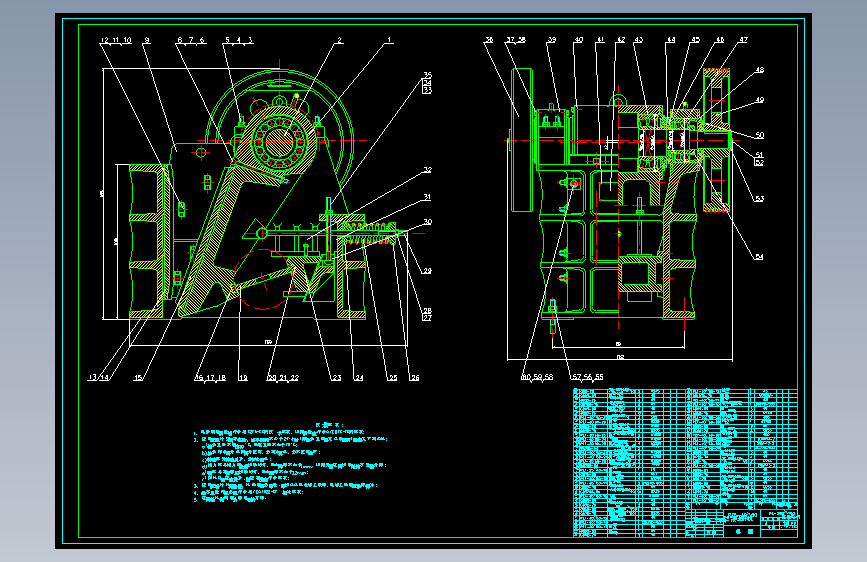Select part callout number 45

click(x=696, y=40)
